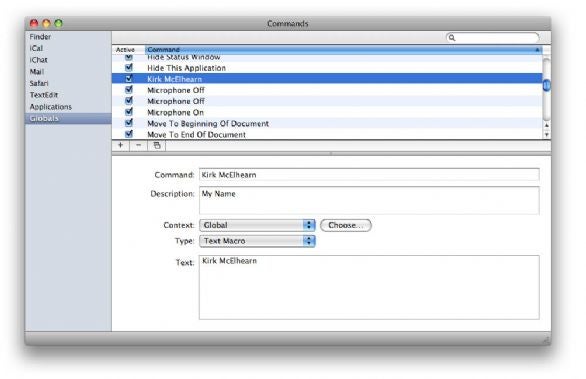Screen dimensions: 586x379
Task: Toggle Active checkbox for Kirk McElhearn
Action: coord(129,78)
